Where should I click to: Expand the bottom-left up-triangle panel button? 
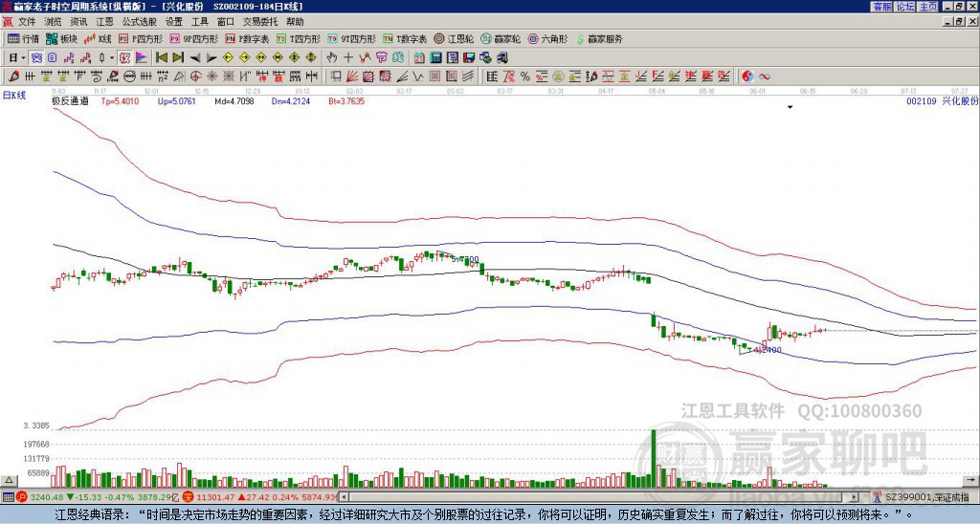[9, 481]
